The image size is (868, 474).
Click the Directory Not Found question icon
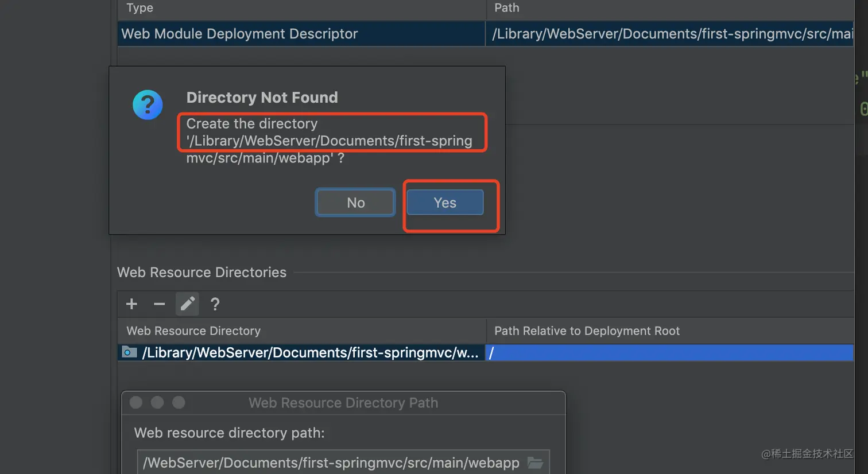[148, 105]
